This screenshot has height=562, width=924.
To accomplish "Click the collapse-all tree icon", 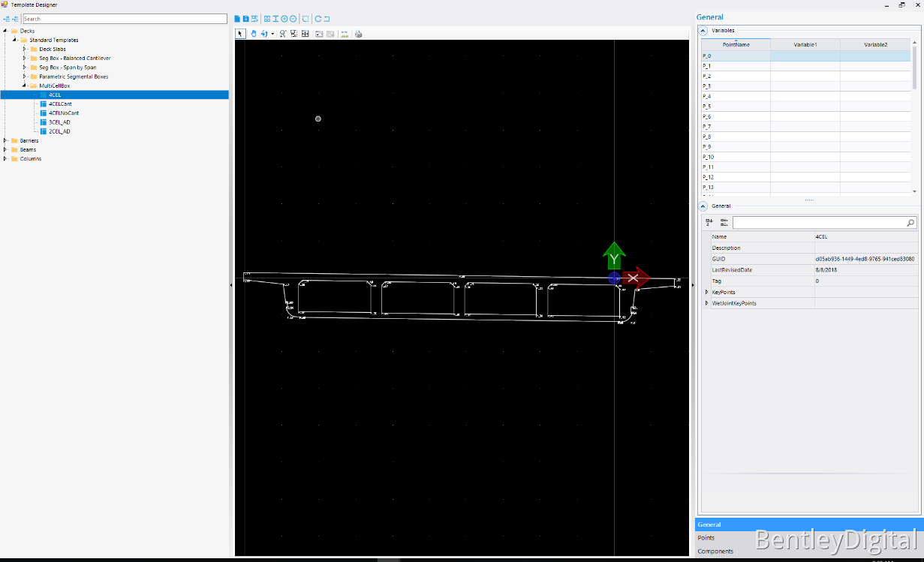I will [15, 19].
